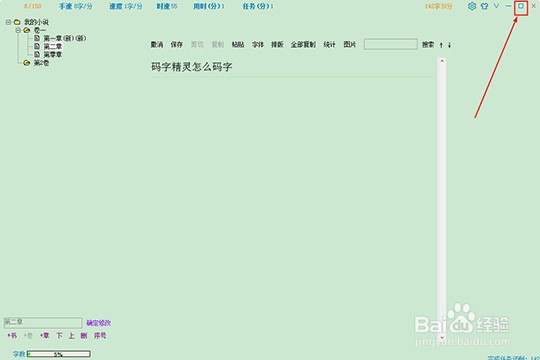540x360 pixels.
Task: Click the 搜索 (search) button
Action: coord(428,44)
